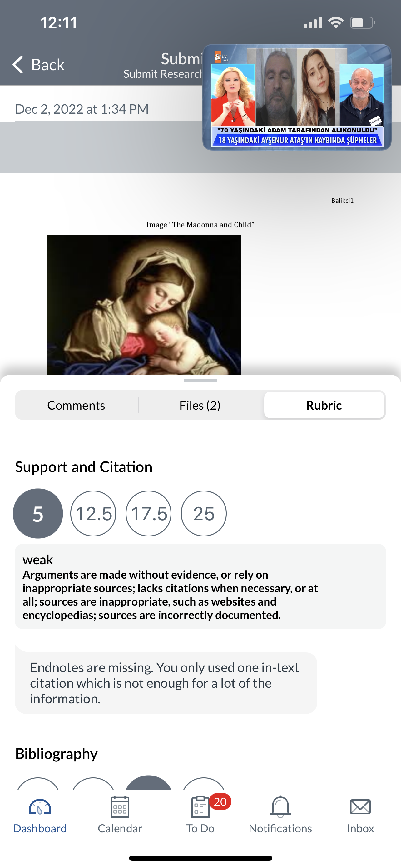Viewport: 401px width, 868px height.
Task: Tap the back chevron arrow
Action: point(18,64)
